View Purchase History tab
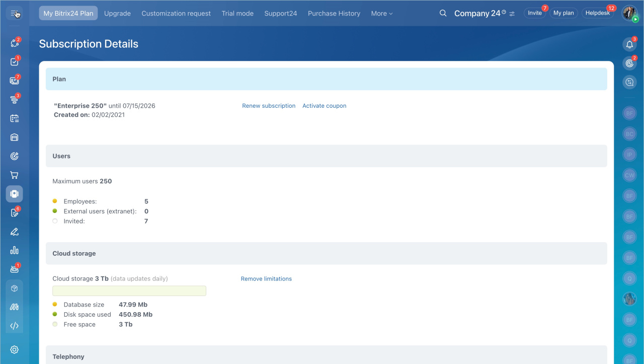644x364 pixels. pos(334,14)
